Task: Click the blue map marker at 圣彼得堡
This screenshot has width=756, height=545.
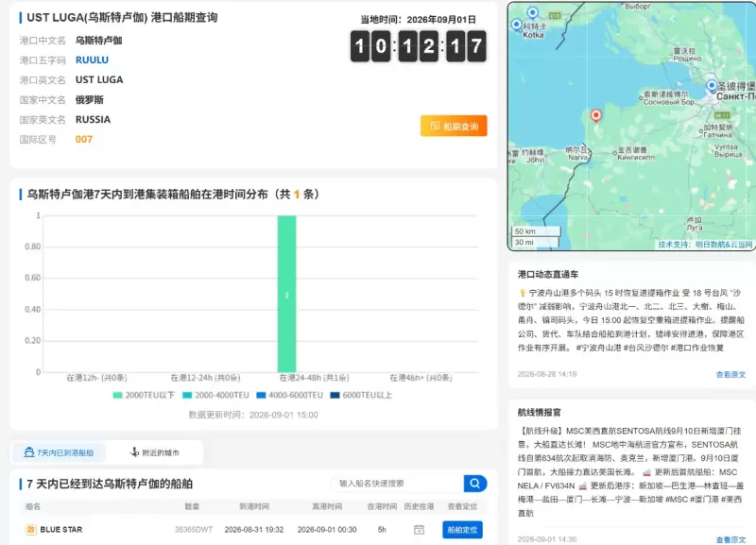Action: 712,86
